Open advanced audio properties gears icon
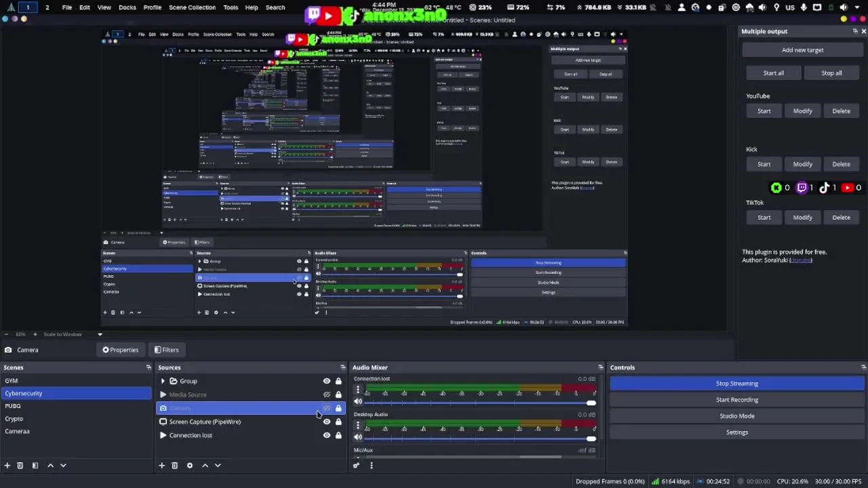The image size is (868, 488). click(x=356, y=466)
